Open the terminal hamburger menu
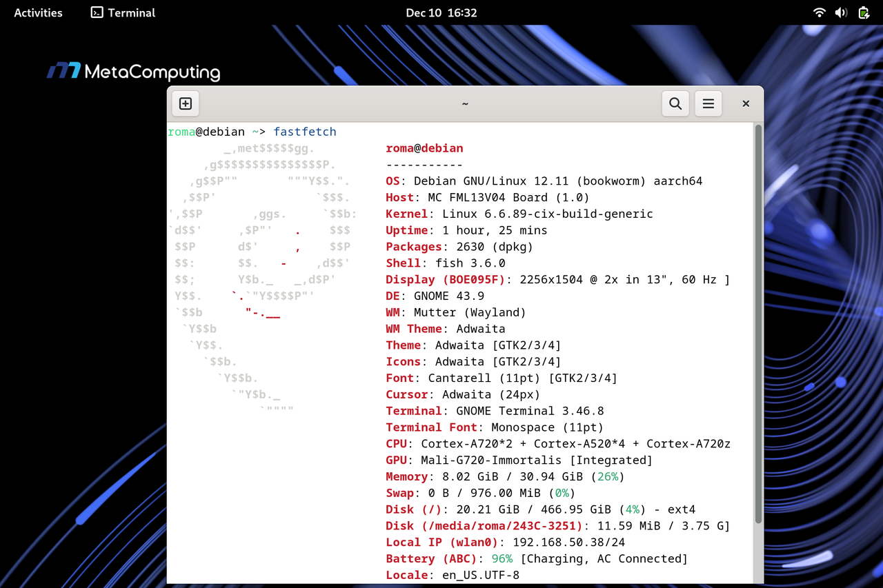883x588 pixels. click(x=708, y=104)
